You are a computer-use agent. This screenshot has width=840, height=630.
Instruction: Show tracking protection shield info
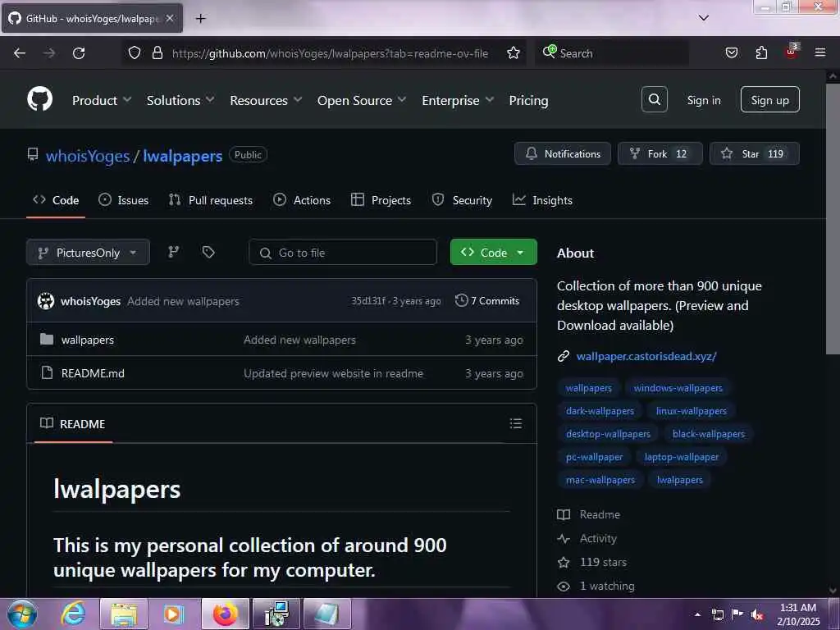point(135,53)
